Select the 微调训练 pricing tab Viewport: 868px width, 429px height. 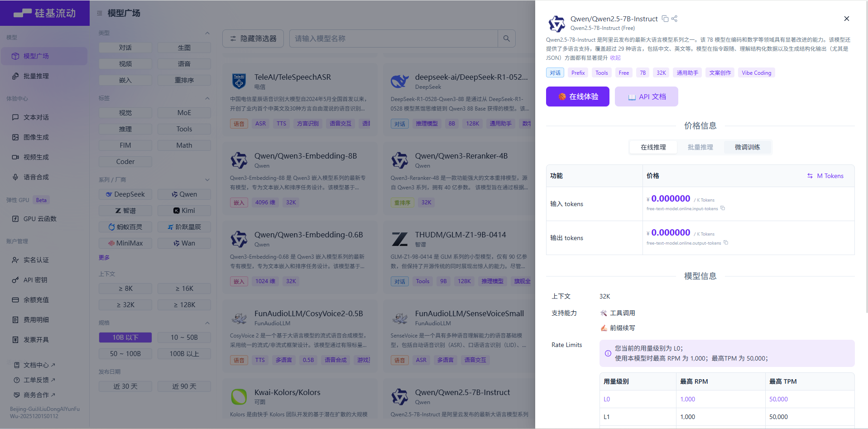(748, 147)
